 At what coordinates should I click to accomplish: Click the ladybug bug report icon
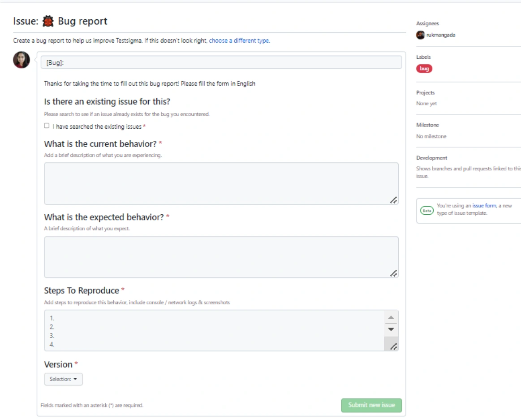tap(48, 21)
